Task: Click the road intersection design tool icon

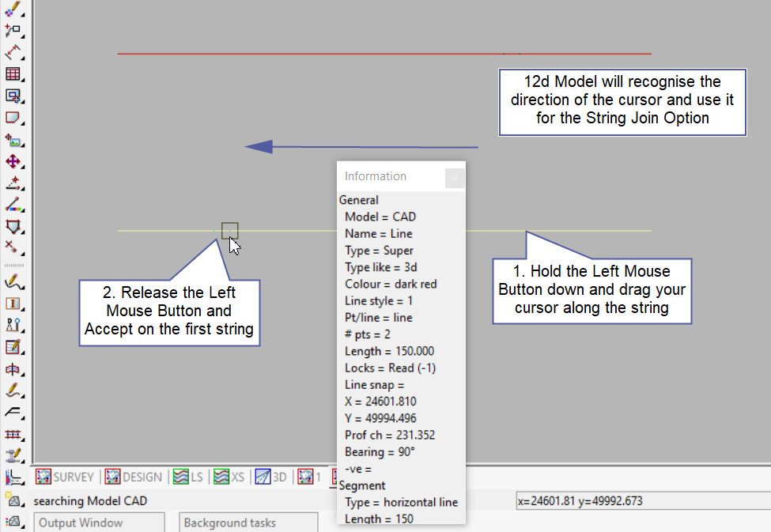Action: tap(13, 477)
